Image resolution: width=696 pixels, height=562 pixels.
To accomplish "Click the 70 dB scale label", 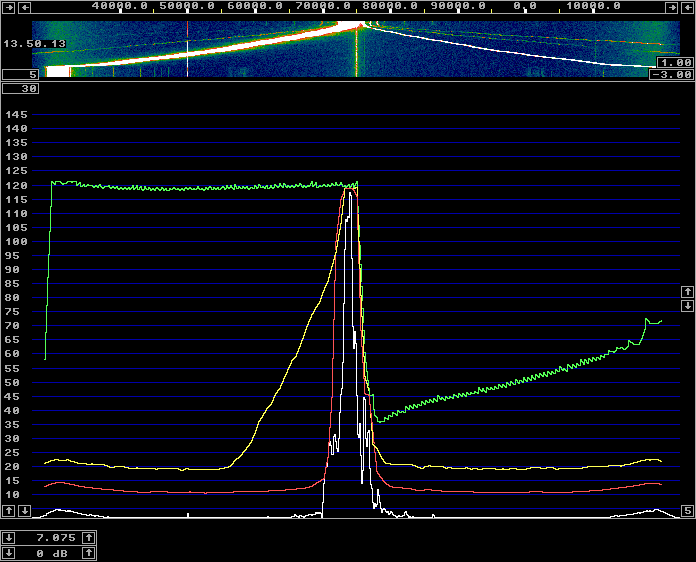I will (x=12, y=326).
